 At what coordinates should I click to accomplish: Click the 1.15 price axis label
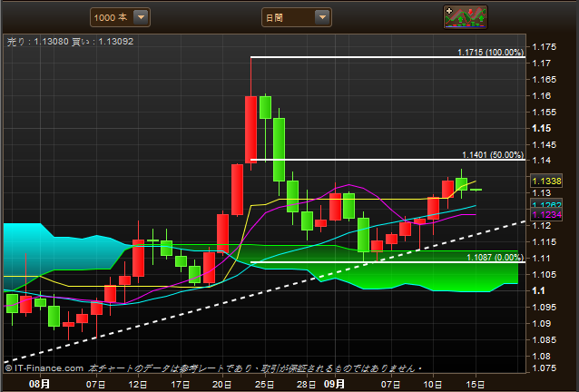point(541,129)
